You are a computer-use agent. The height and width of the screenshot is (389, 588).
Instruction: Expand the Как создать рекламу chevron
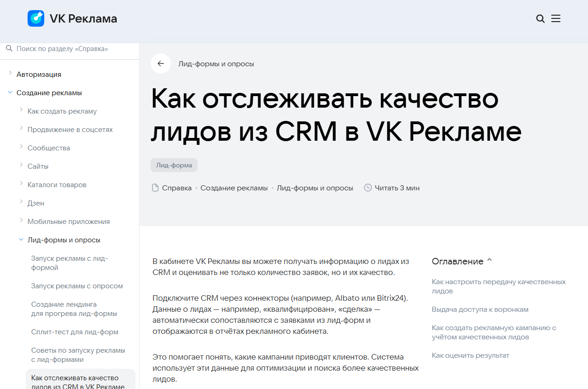(x=21, y=109)
